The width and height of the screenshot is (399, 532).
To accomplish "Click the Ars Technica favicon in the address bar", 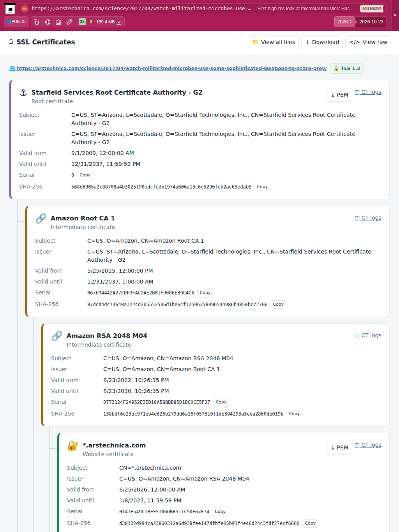I will pyautogui.click(x=25, y=9).
